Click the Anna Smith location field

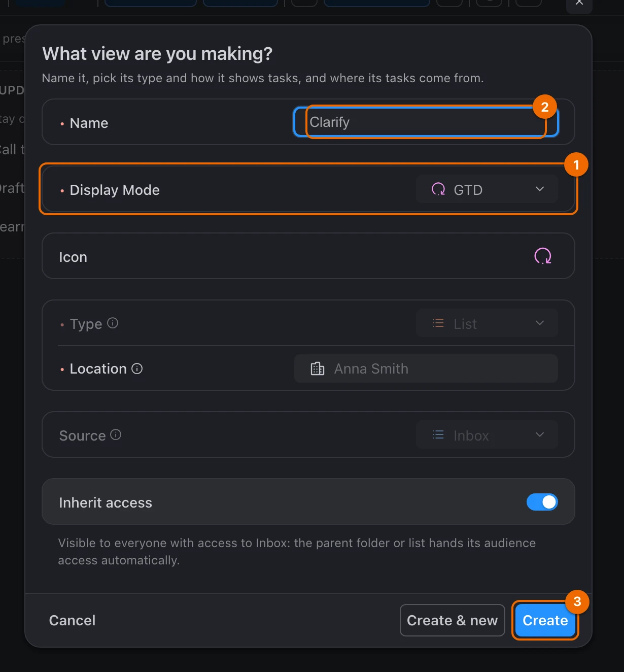(426, 368)
